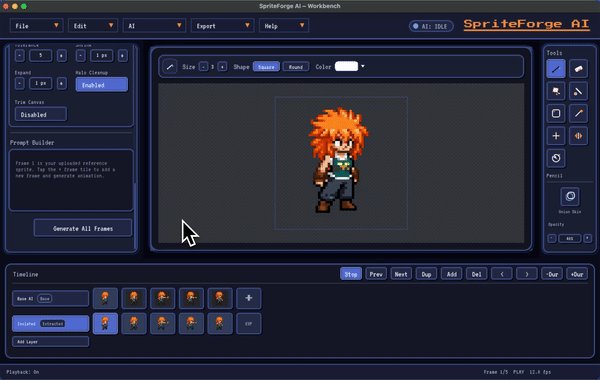
Task: Select the Eraser tool
Action: pos(578,69)
